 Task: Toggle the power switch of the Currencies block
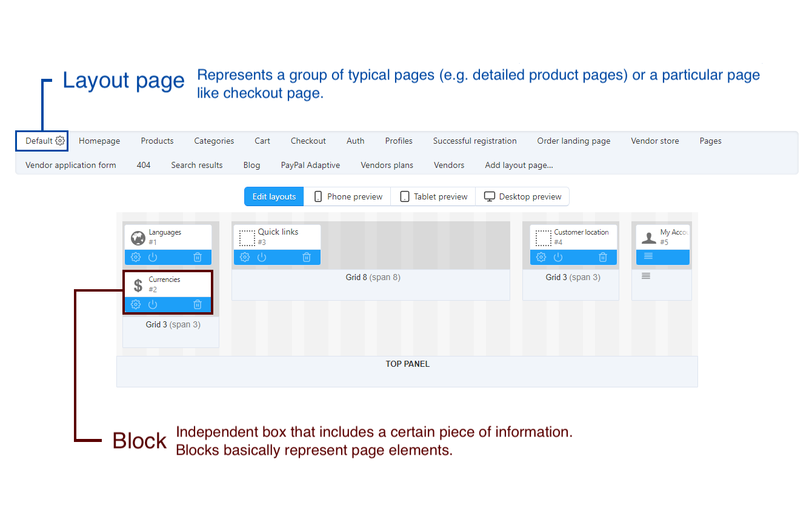coord(153,304)
